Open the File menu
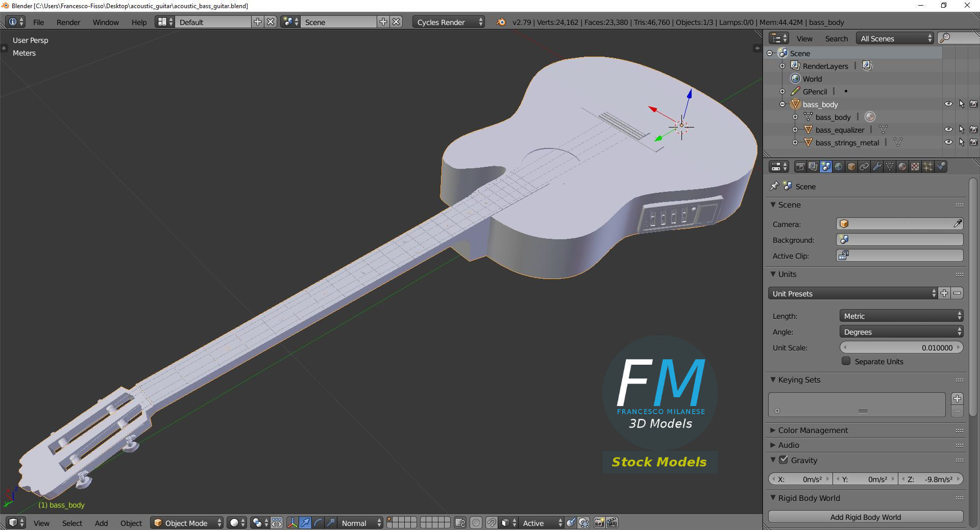The image size is (980, 530). [38, 22]
